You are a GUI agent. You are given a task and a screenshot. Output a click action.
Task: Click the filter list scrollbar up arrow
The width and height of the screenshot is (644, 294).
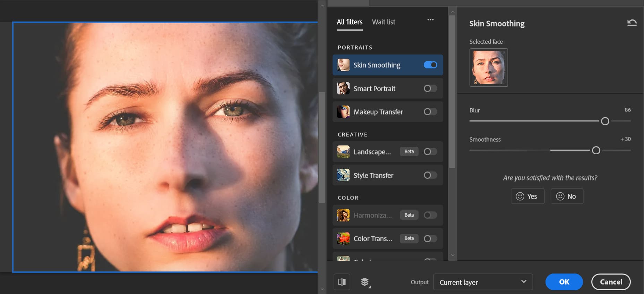click(452, 12)
